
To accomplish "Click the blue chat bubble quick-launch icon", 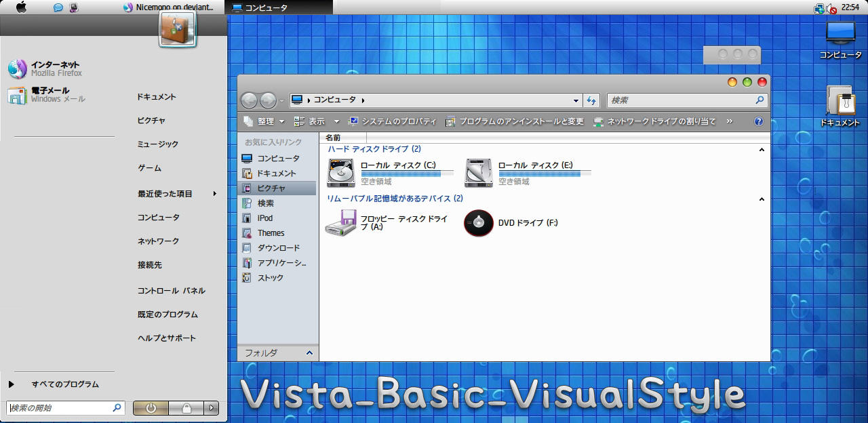I will (58, 8).
